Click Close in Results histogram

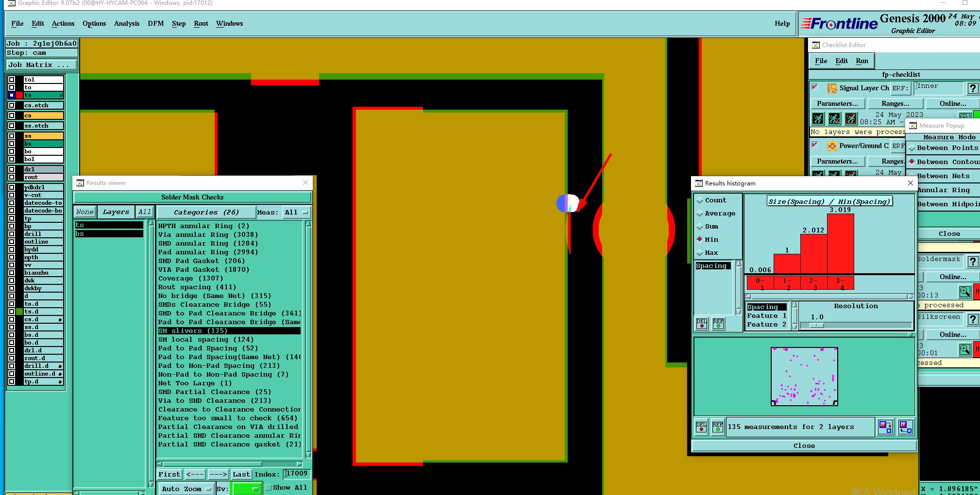[x=804, y=445]
